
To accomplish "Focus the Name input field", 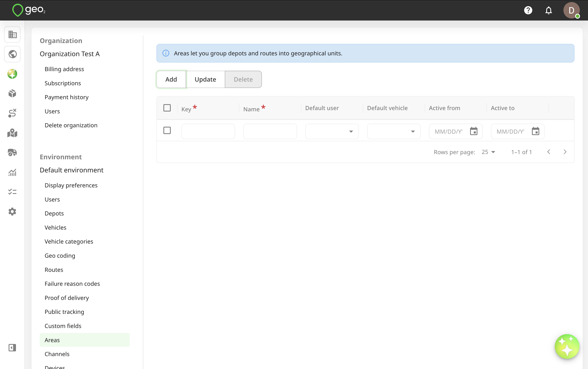I will [x=270, y=131].
